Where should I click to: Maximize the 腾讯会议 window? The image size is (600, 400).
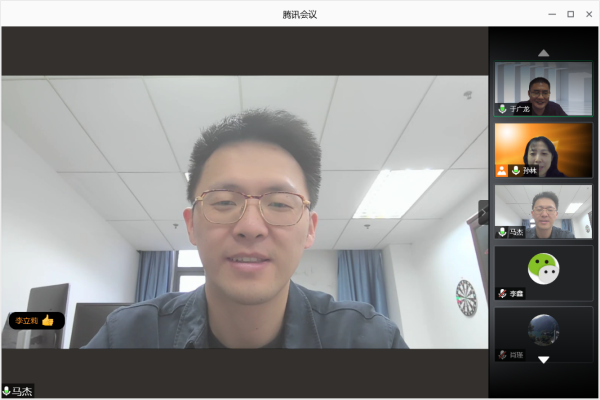[570, 14]
